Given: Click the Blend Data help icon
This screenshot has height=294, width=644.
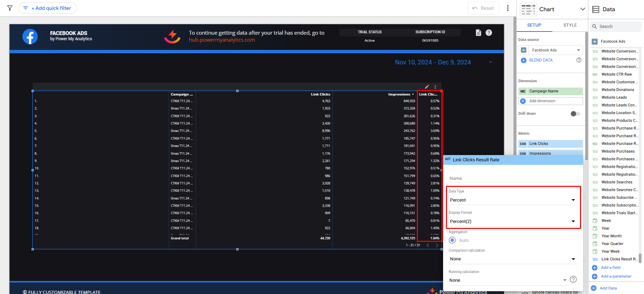Looking at the screenshot, I should pyautogui.click(x=579, y=60).
